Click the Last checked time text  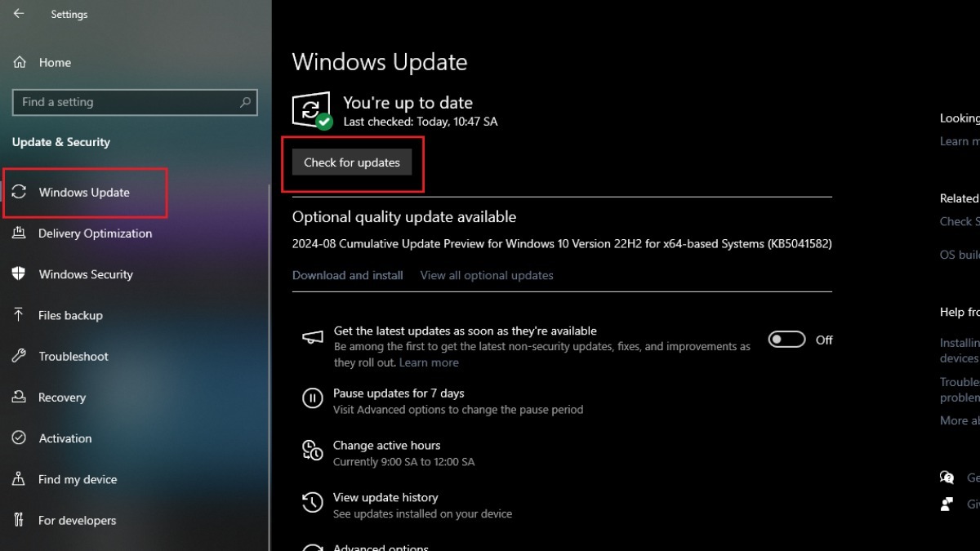pos(421,122)
